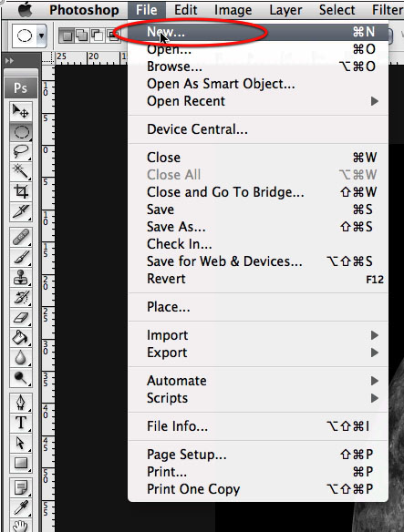
Task: Open the Edit menu
Action: click(185, 9)
